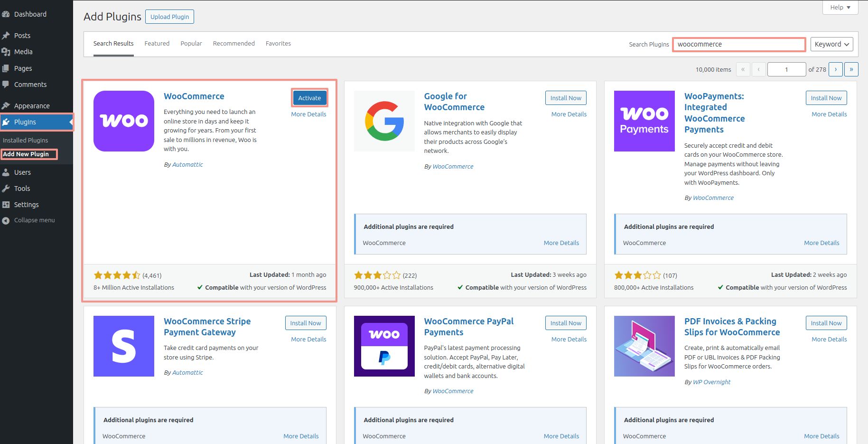Switch to the Favorites tab
The height and width of the screenshot is (444, 868).
[x=278, y=44]
